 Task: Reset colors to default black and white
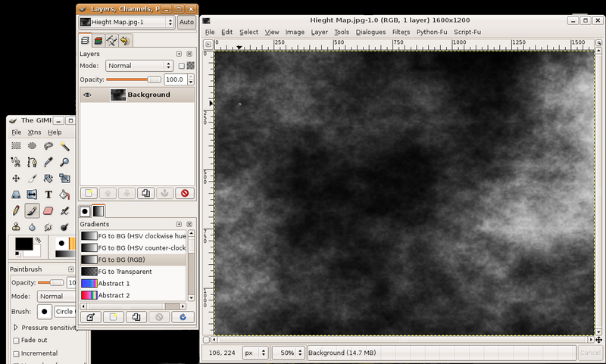point(17,254)
